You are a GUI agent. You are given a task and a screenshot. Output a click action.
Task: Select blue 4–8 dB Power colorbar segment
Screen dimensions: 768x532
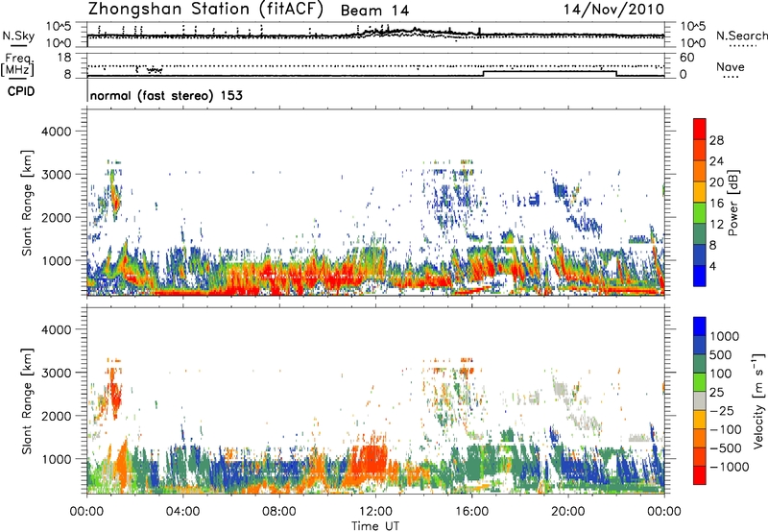tap(700, 255)
